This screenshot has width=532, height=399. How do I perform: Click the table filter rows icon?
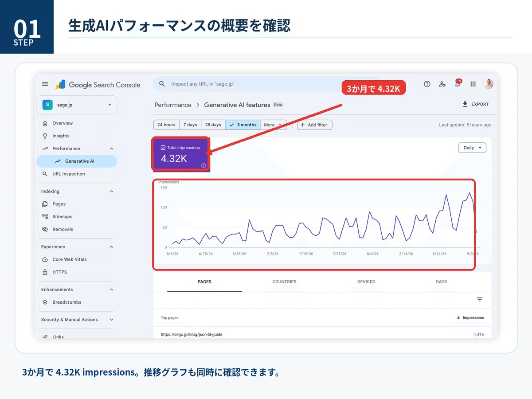[480, 300]
